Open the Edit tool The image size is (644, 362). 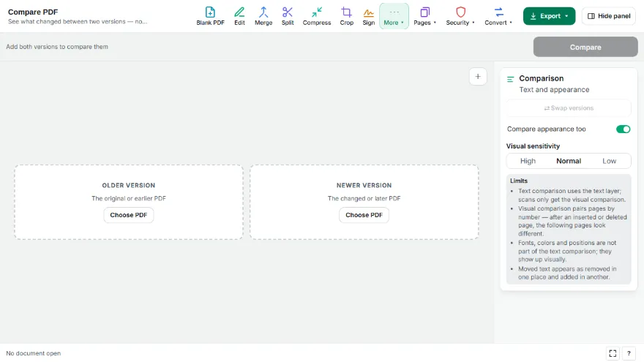point(239,16)
